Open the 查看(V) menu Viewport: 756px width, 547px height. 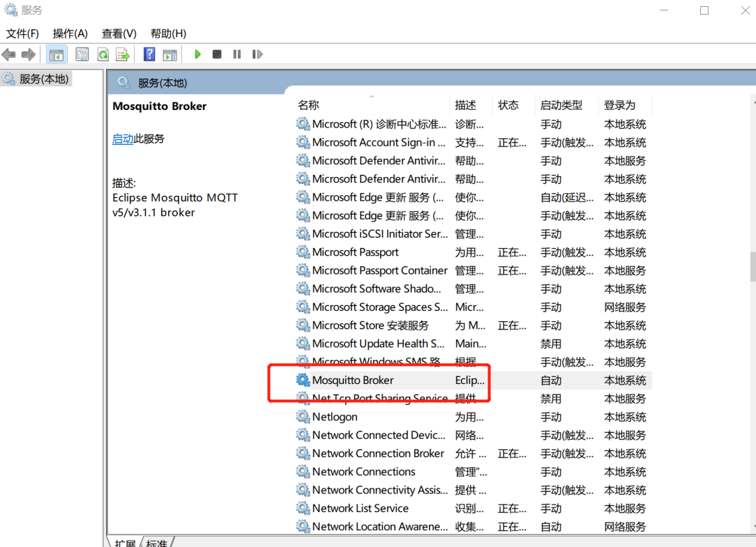click(119, 33)
